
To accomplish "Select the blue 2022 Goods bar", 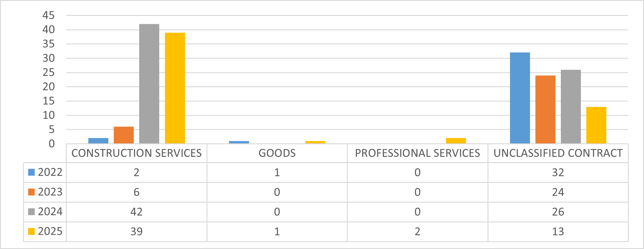I will point(239,142).
